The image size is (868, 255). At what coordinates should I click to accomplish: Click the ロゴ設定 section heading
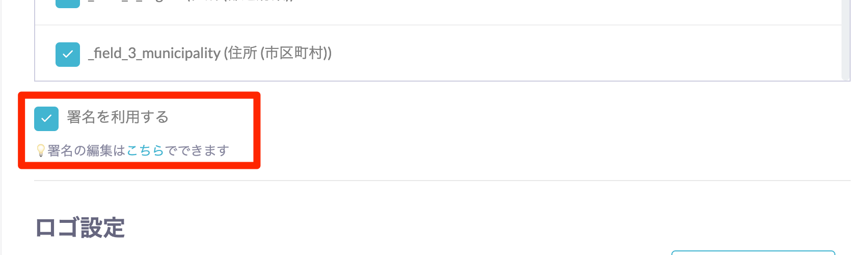coord(80,227)
